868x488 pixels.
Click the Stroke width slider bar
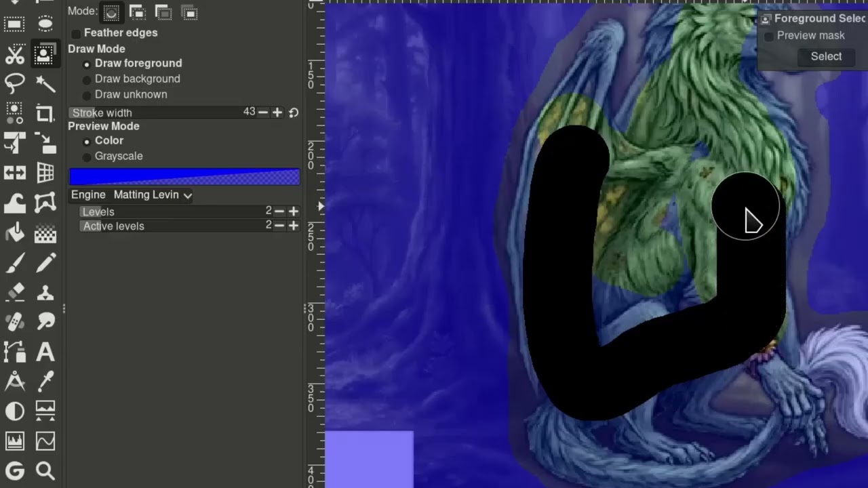coord(163,113)
